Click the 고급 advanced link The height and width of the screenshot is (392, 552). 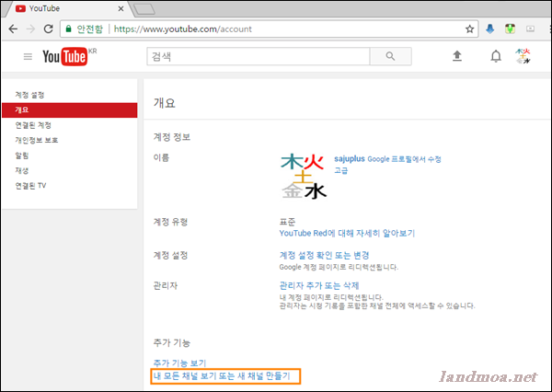(x=340, y=170)
